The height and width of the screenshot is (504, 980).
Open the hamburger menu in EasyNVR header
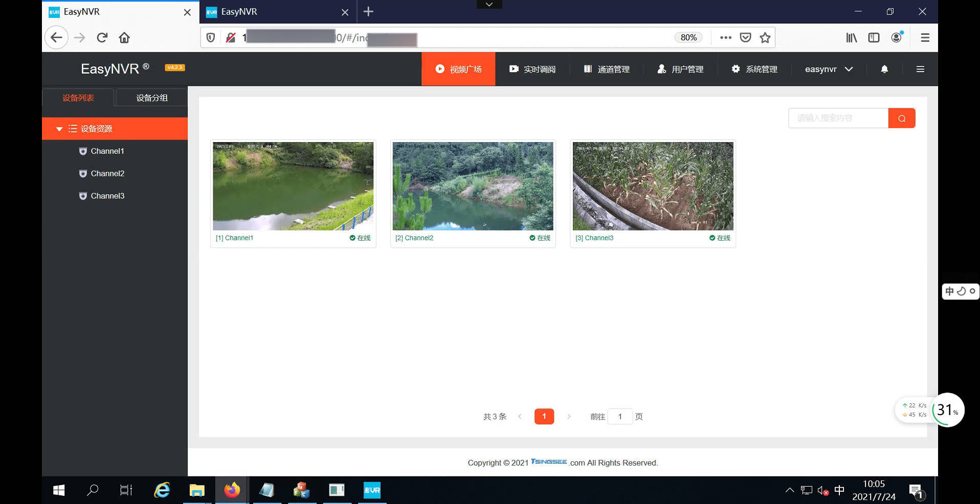pyautogui.click(x=920, y=69)
